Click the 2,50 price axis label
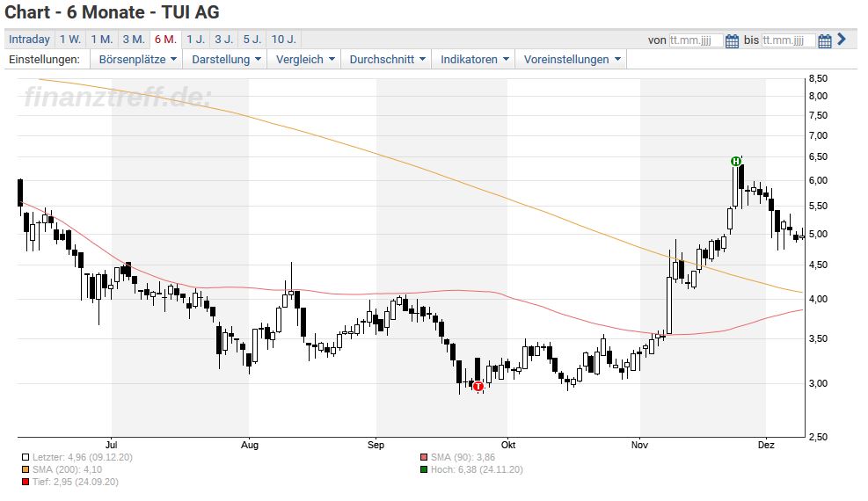Image resolution: width=868 pixels, height=501 pixels. click(x=818, y=437)
